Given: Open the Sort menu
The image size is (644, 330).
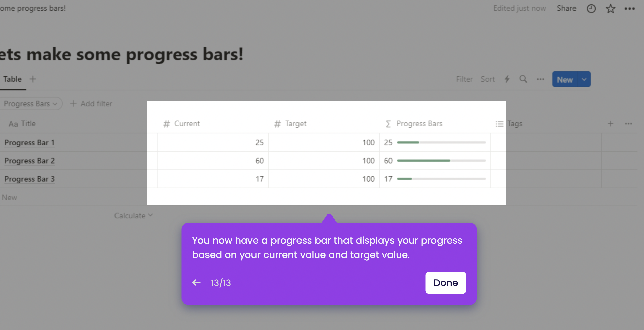Looking at the screenshot, I should (x=488, y=79).
